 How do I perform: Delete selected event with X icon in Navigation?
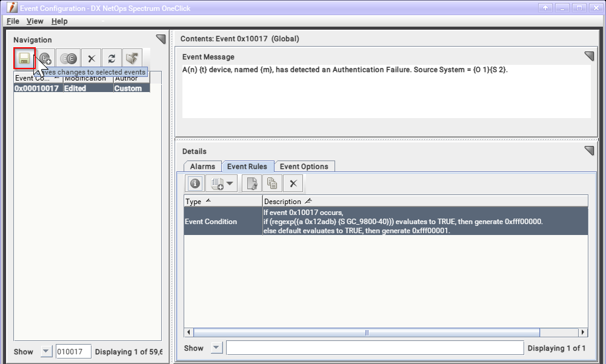tap(92, 58)
